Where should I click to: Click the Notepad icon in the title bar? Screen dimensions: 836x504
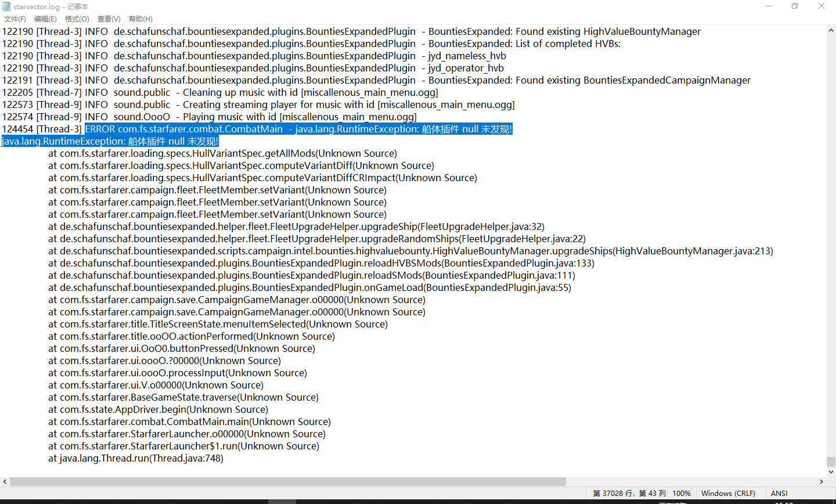[x=6, y=6]
